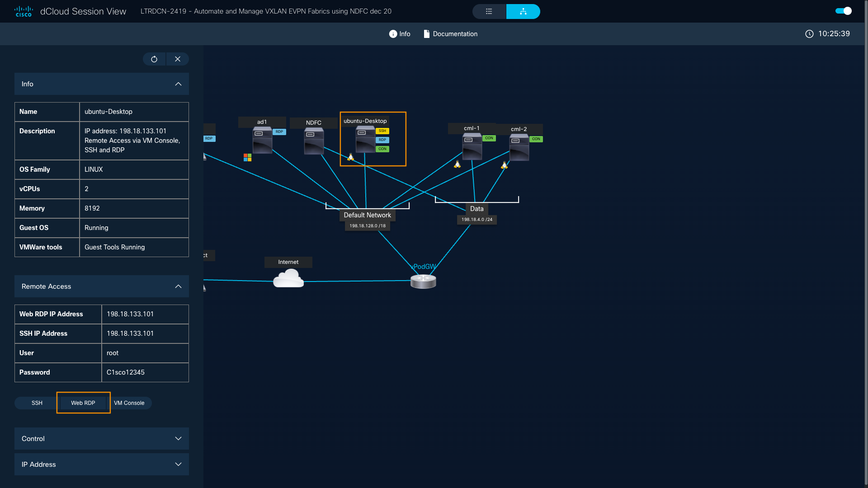Image resolution: width=868 pixels, height=488 pixels.
Task: Launch Web RDP session button
Action: coord(83,403)
